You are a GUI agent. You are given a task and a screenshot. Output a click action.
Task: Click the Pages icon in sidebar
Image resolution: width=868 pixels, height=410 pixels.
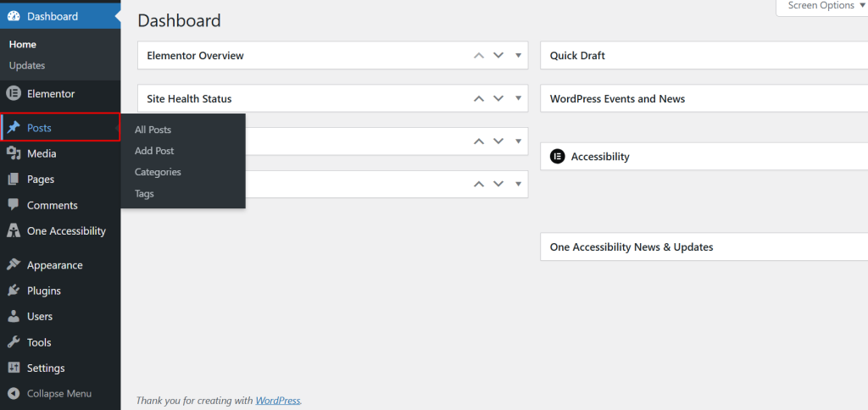click(14, 180)
